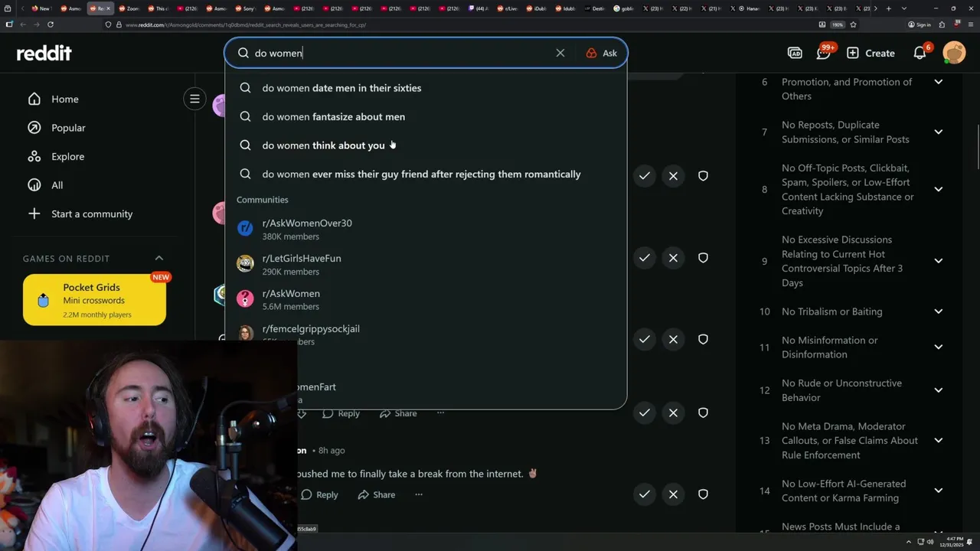
Task: Approve the comment with the first checkmark
Action: tap(645, 176)
